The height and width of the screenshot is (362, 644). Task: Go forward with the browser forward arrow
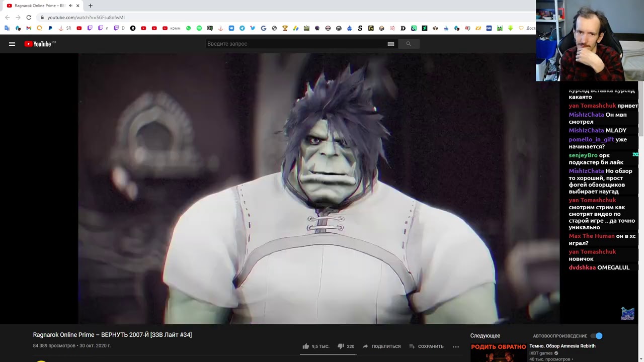coord(18,17)
